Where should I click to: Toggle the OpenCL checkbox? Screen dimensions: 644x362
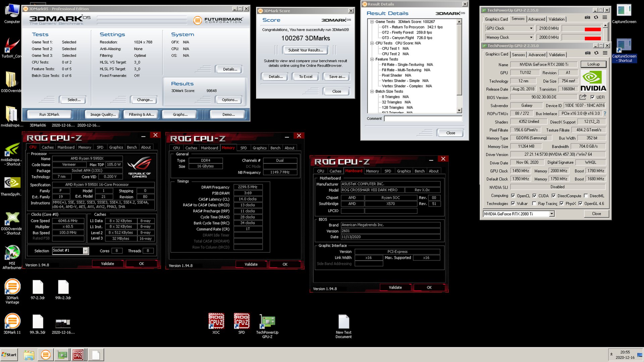click(513, 196)
